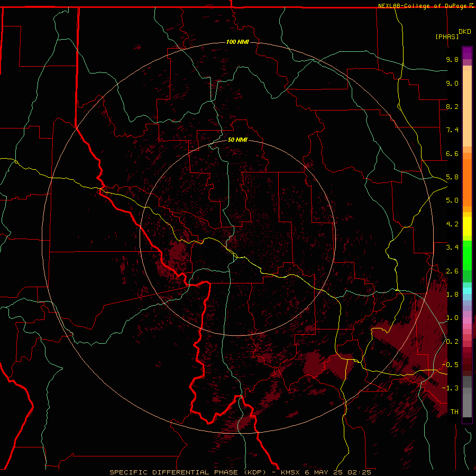Click the 0.2 scale value

(452, 342)
